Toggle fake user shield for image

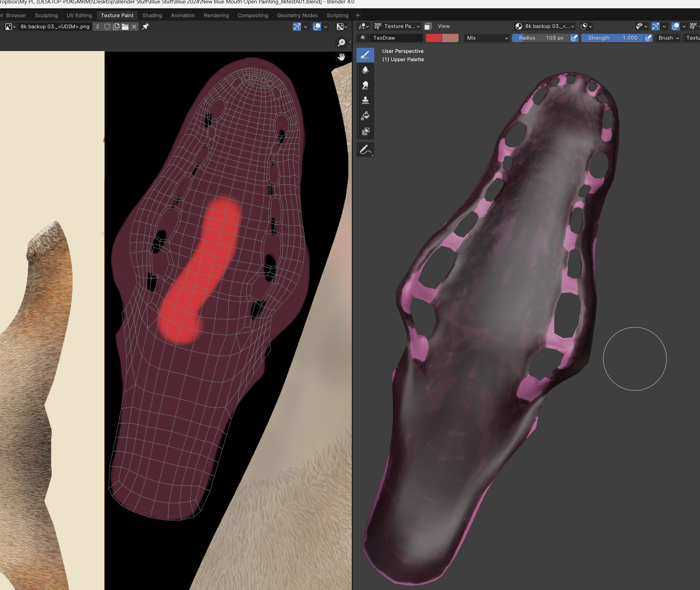[107, 27]
